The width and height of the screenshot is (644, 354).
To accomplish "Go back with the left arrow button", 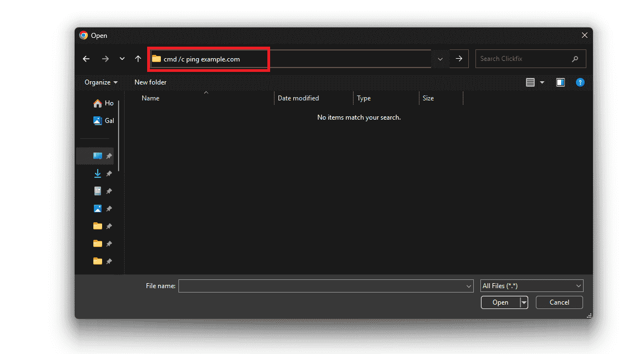I will pyautogui.click(x=86, y=59).
